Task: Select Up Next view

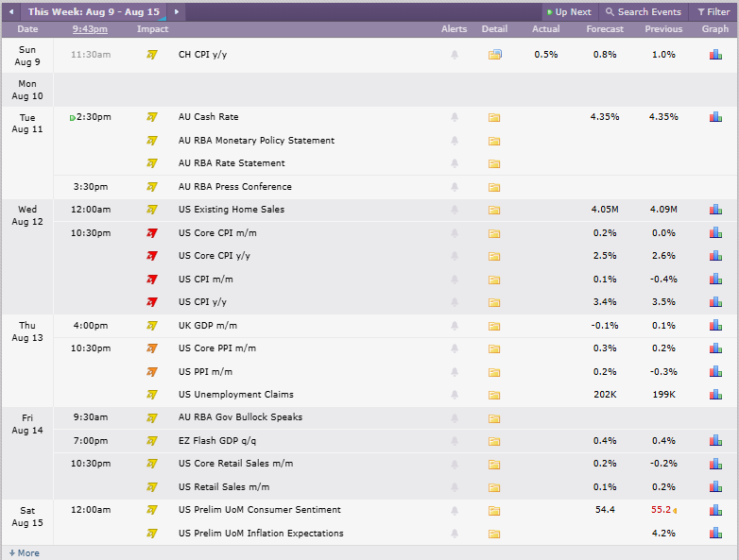Action: [569, 12]
